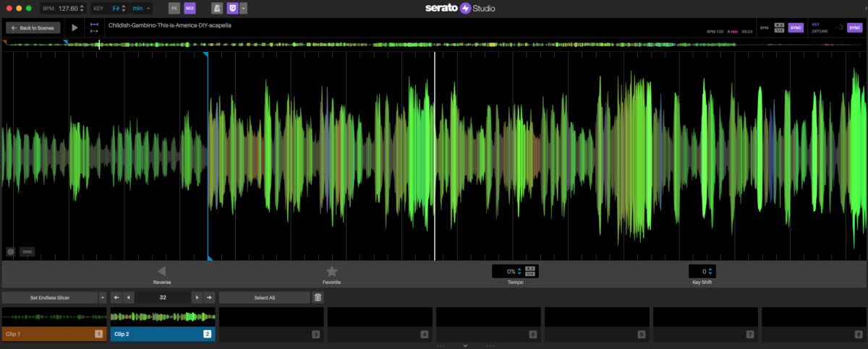This screenshot has height=349, width=868.
Task: Click the 1/2 BPM halve button in header
Action: tap(779, 30)
